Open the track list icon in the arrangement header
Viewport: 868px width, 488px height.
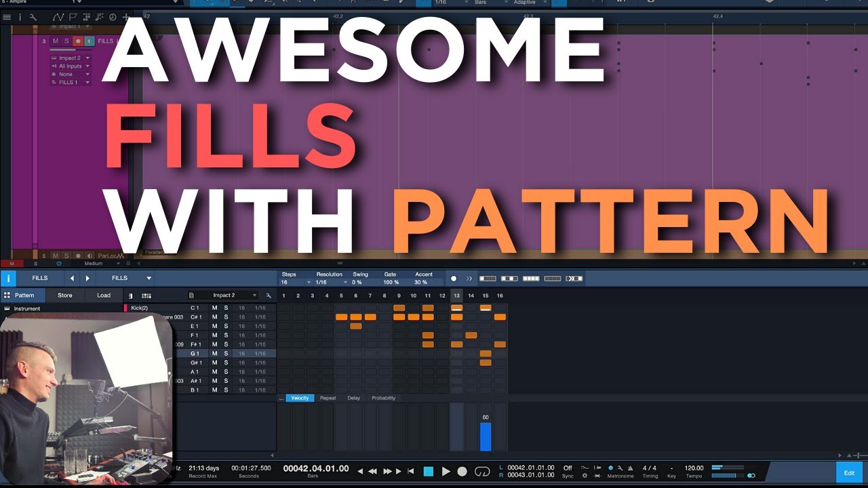pos(7,17)
